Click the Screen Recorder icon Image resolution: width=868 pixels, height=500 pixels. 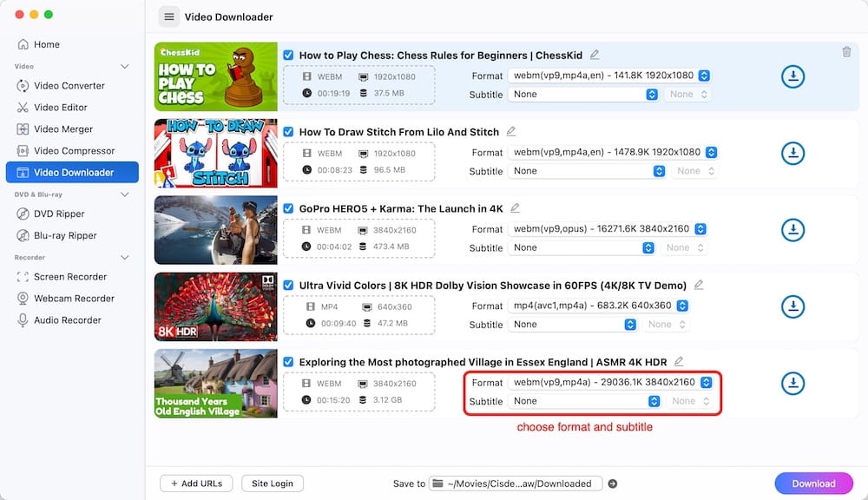click(x=23, y=277)
